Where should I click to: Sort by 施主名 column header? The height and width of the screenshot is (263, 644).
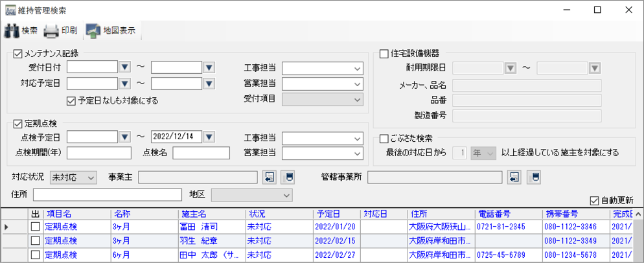[x=211, y=214]
